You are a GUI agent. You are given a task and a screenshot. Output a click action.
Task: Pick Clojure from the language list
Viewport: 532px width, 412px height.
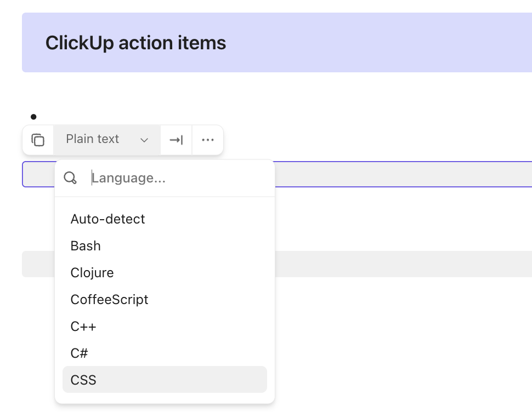click(x=165, y=272)
